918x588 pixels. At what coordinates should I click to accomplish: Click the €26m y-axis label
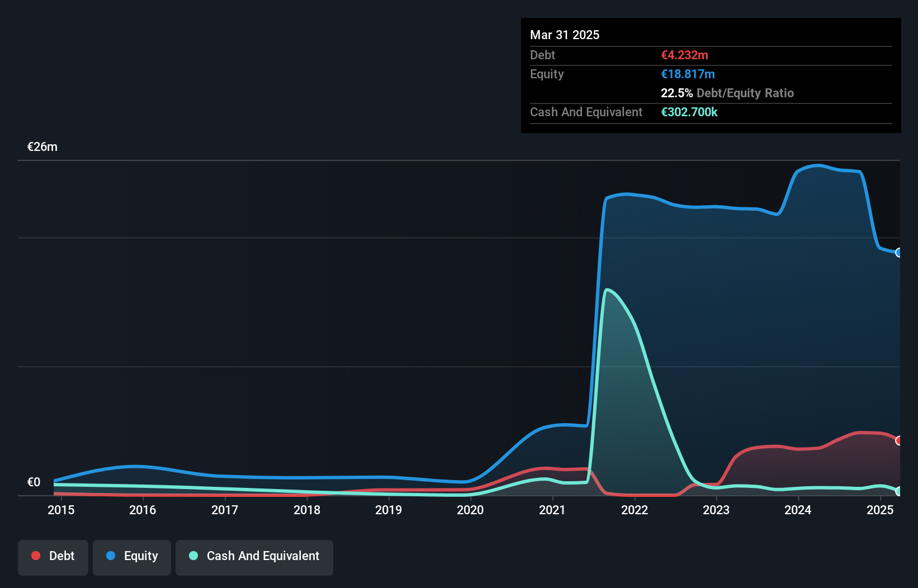(x=42, y=147)
